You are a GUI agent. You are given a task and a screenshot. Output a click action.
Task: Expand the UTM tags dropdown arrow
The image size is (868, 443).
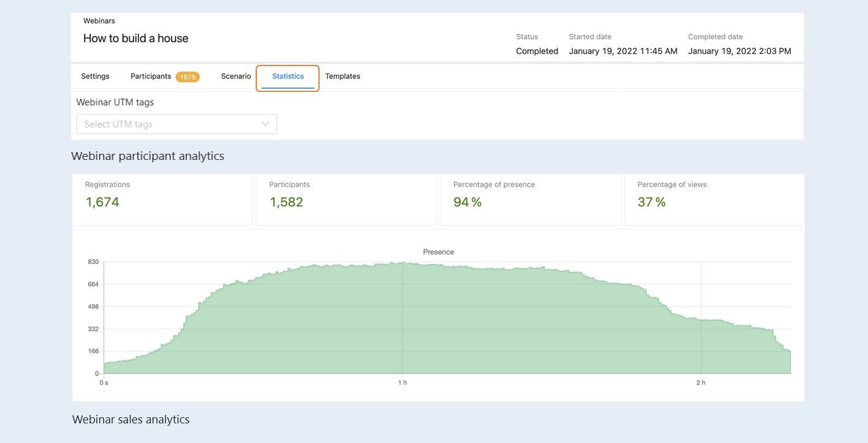pos(266,124)
